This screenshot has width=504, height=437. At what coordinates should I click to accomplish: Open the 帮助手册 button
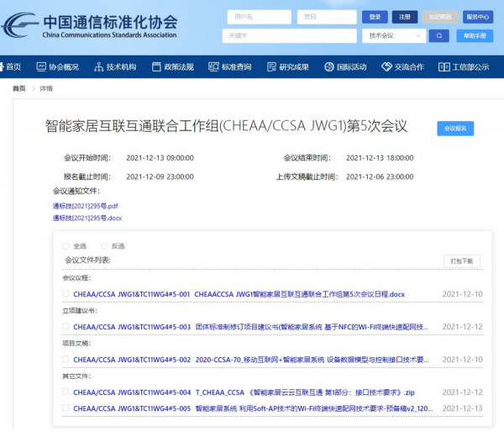(x=475, y=35)
